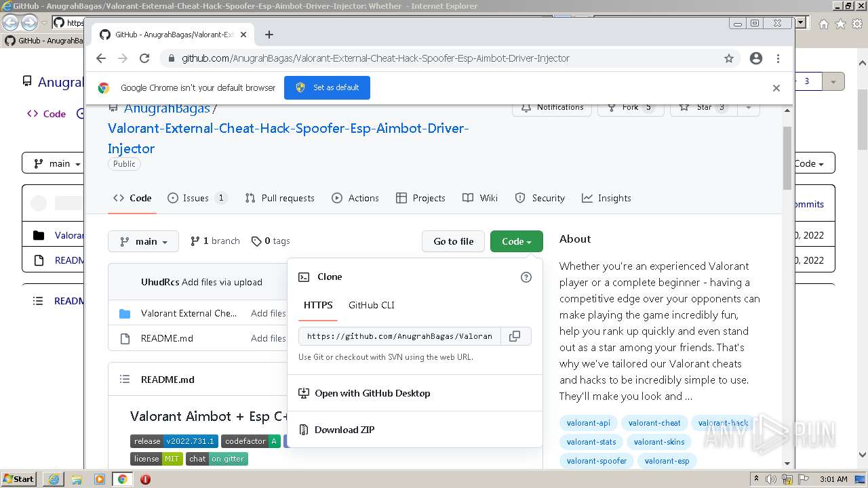Screen dimensions: 868x488
Task: Open the main branch dropdown
Action: coord(143,241)
